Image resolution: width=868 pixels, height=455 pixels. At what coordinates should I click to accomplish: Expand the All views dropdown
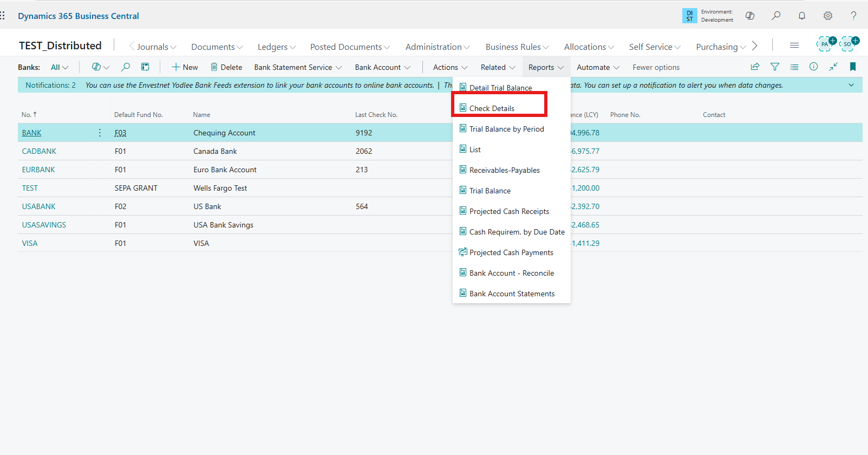coord(60,67)
